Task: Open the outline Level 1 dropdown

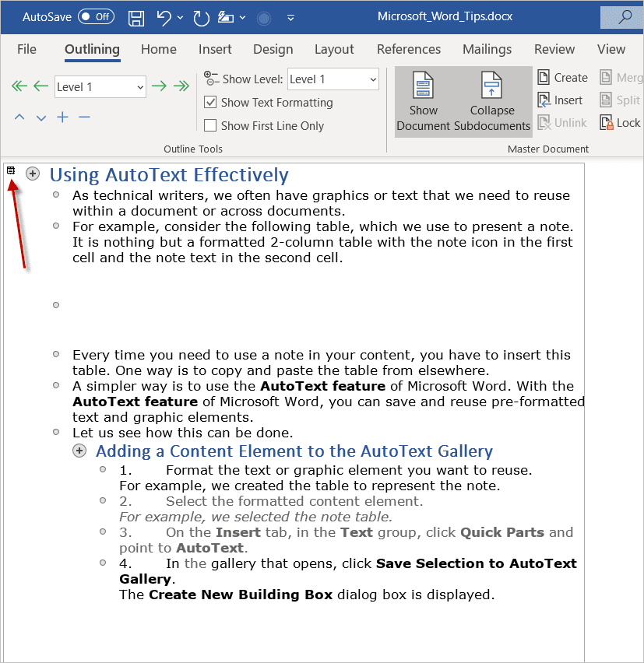Action: [100, 87]
